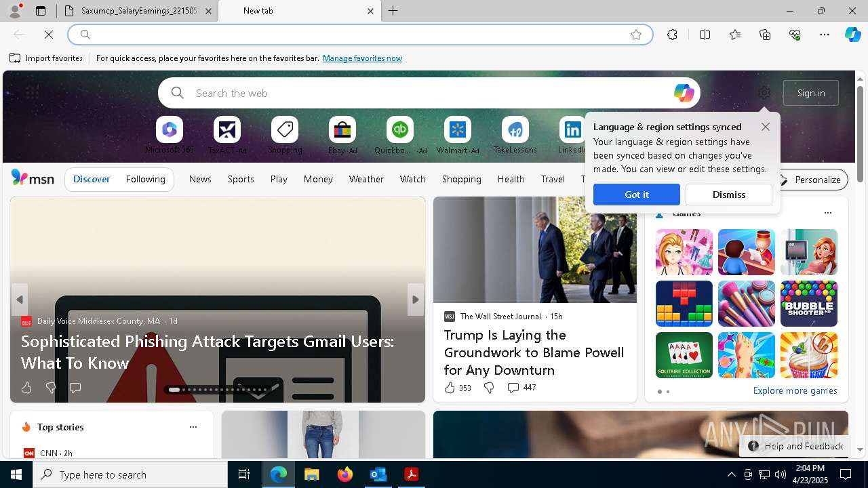Open the News category
Viewport: 868px width, 488px height.
tap(200, 179)
